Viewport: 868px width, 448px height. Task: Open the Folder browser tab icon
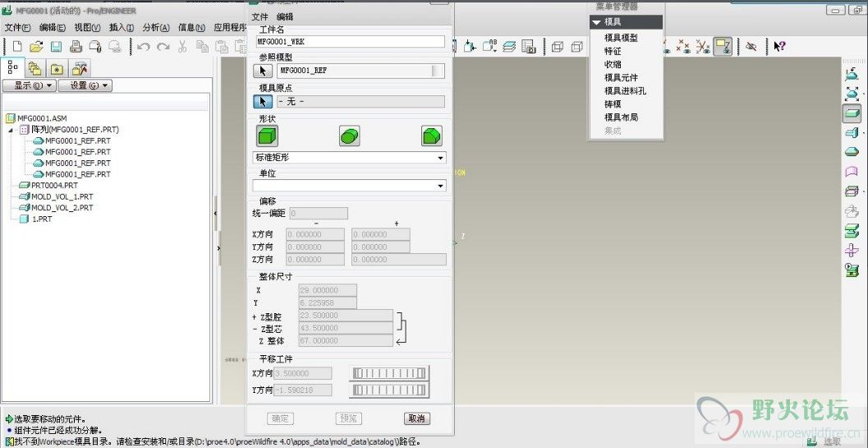[x=34, y=68]
